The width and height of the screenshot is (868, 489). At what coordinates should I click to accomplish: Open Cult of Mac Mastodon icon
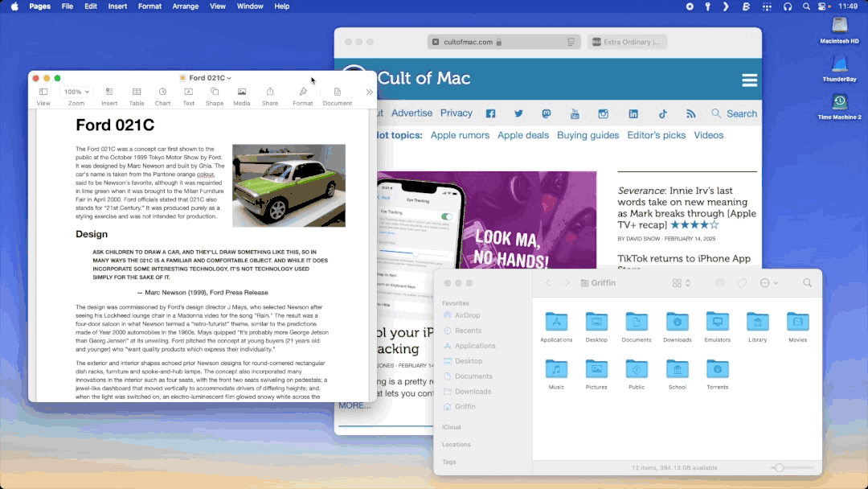coord(547,113)
